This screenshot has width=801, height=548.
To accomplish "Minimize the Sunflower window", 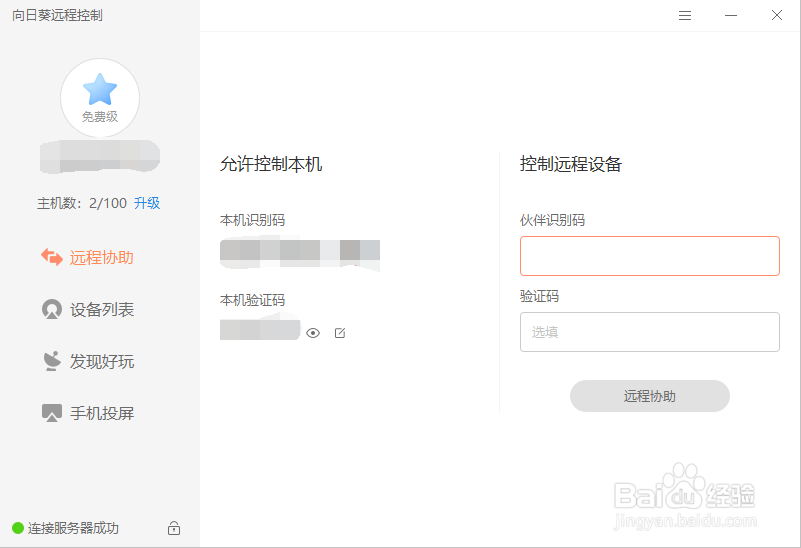I will tap(731, 15).
